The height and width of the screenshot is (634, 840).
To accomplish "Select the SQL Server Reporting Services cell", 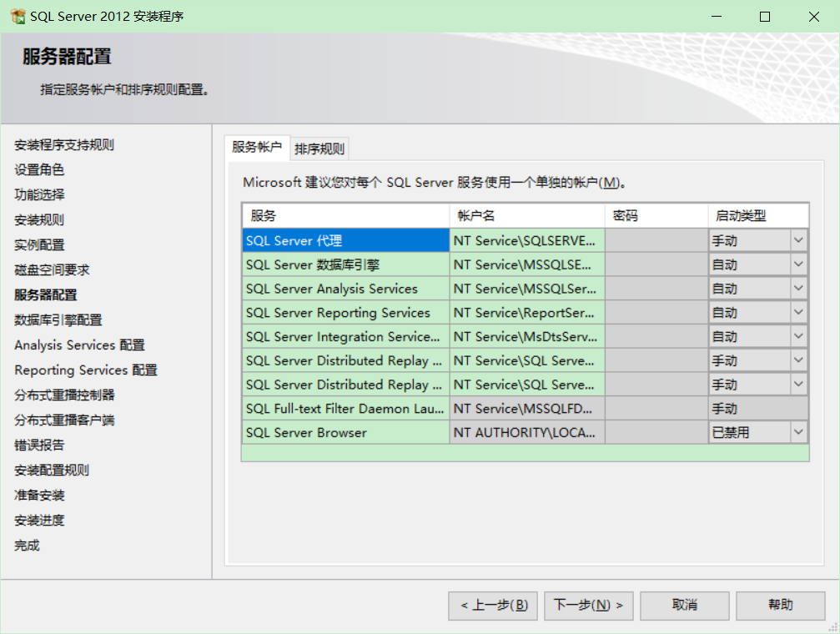I will tap(345, 313).
